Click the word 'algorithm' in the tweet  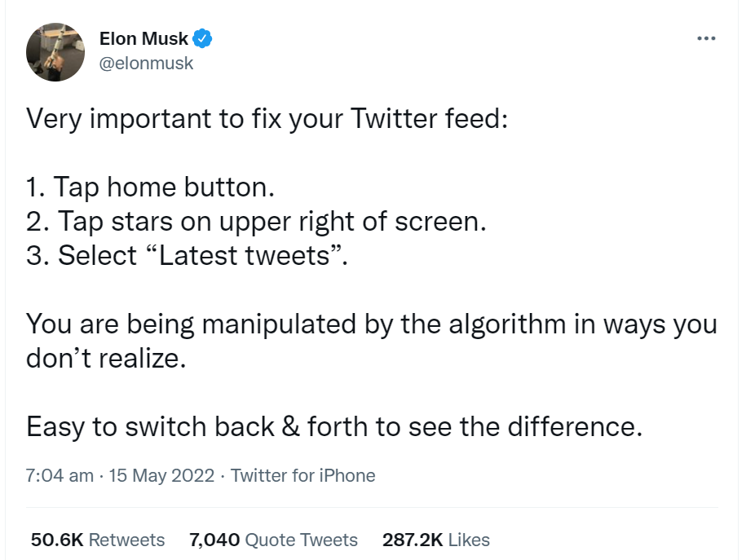[x=507, y=324]
